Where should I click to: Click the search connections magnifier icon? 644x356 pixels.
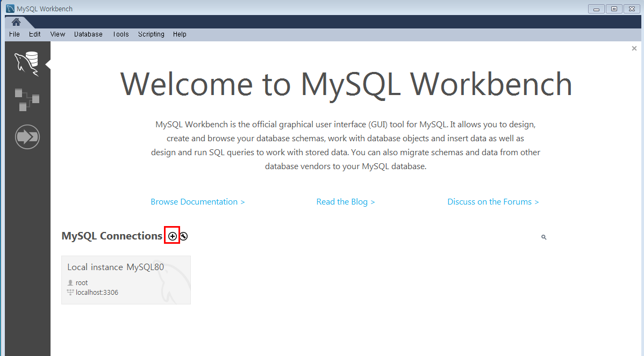pos(544,237)
